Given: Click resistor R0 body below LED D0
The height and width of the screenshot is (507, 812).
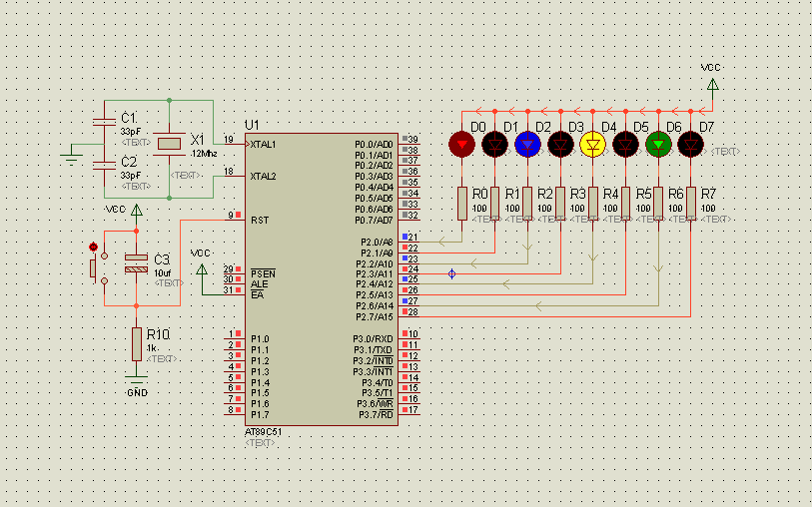Looking at the screenshot, I should point(462,204).
